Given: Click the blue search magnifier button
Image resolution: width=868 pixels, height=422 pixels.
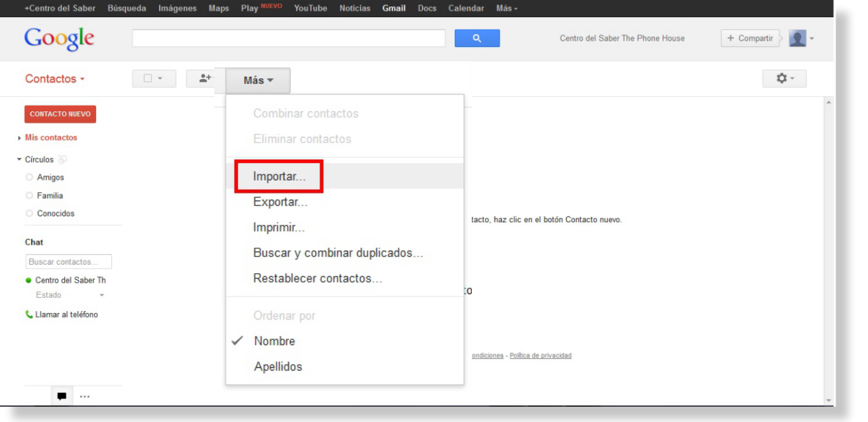Looking at the screenshot, I should coord(477,38).
